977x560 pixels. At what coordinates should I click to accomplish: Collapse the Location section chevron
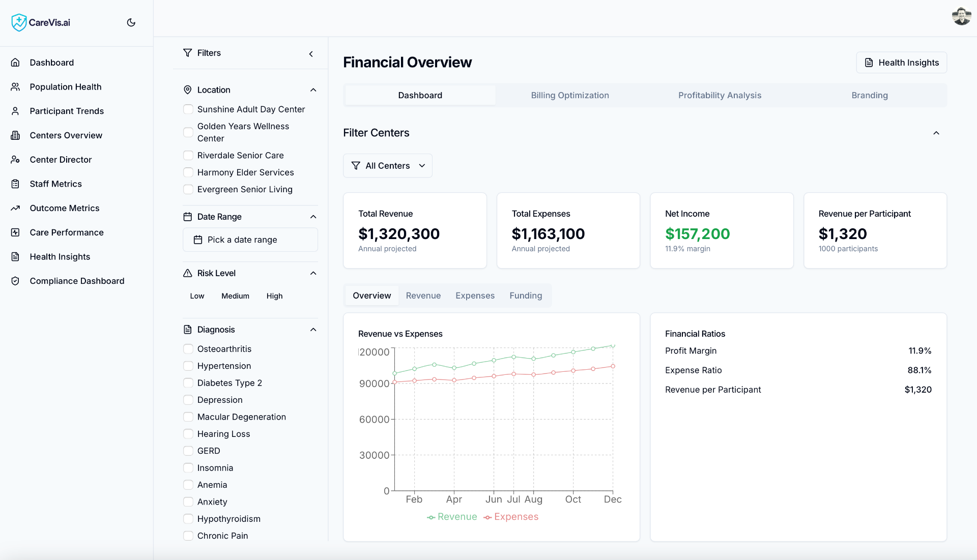[313, 90]
